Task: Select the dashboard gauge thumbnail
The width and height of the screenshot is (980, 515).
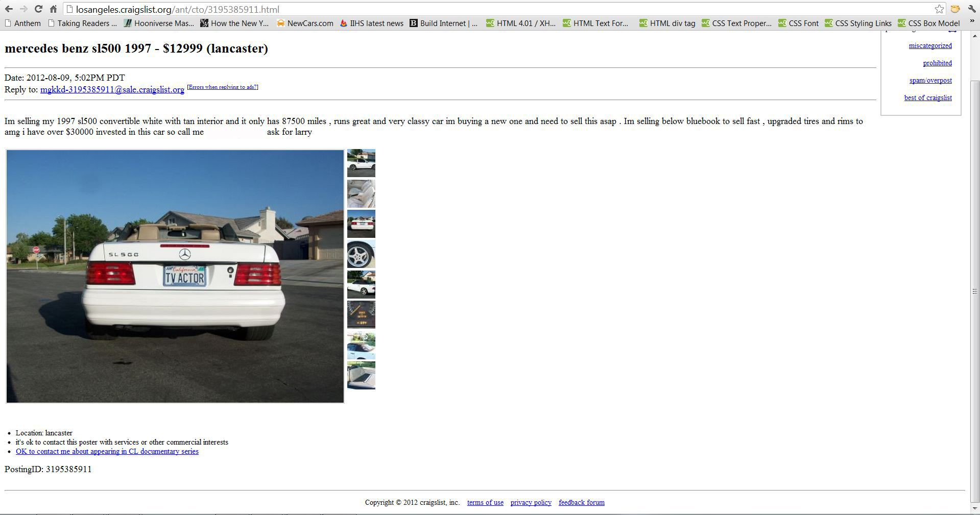Action: pos(361,314)
